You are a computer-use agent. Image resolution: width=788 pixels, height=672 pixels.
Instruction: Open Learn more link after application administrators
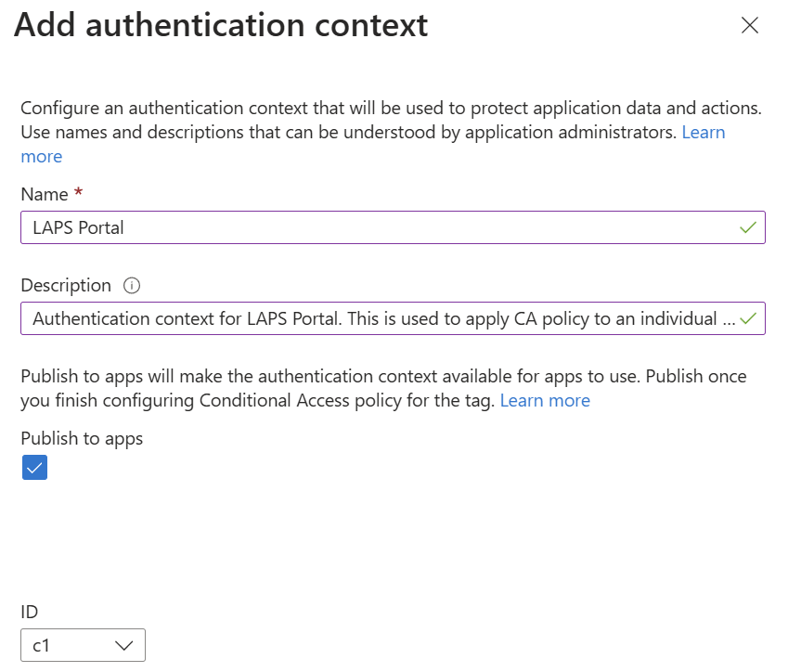(703, 133)
